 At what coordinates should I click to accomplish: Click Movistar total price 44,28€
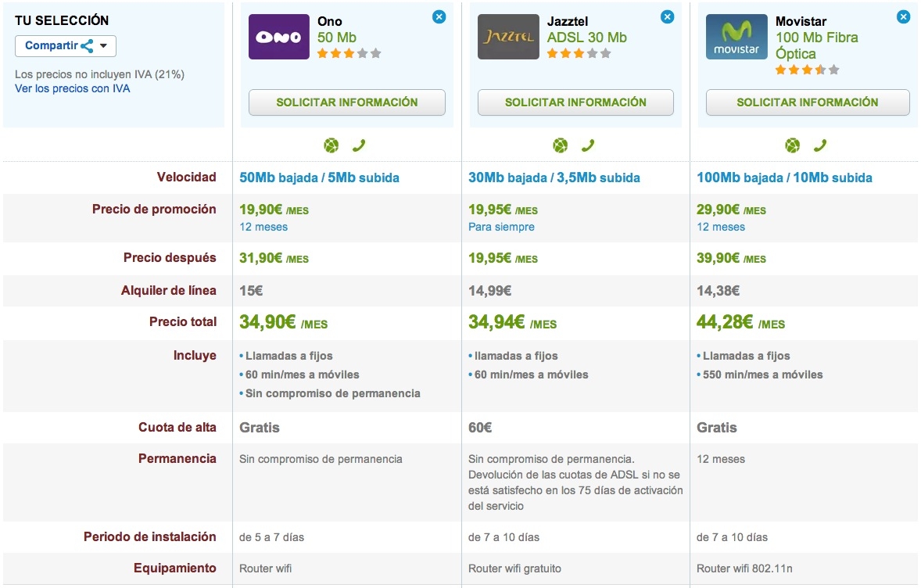click(x=740, y=322)
